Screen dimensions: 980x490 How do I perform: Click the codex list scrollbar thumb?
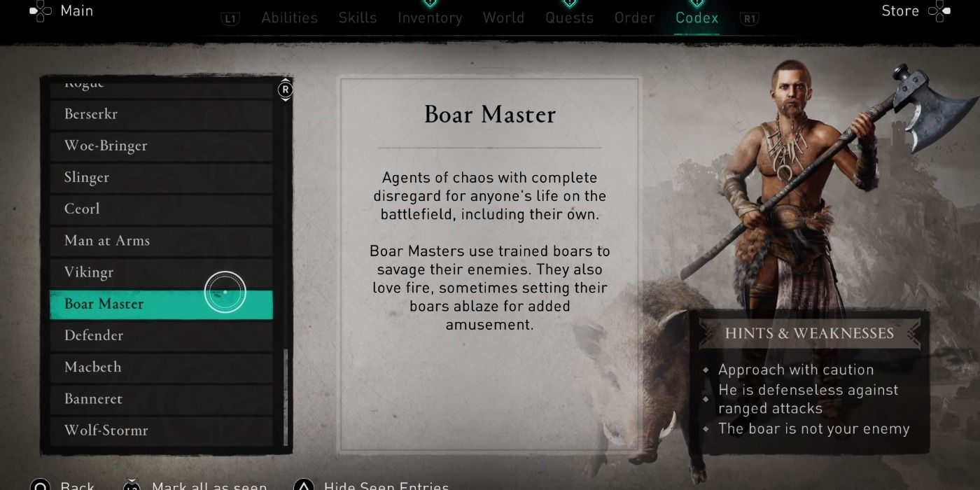tap(285, 397)
